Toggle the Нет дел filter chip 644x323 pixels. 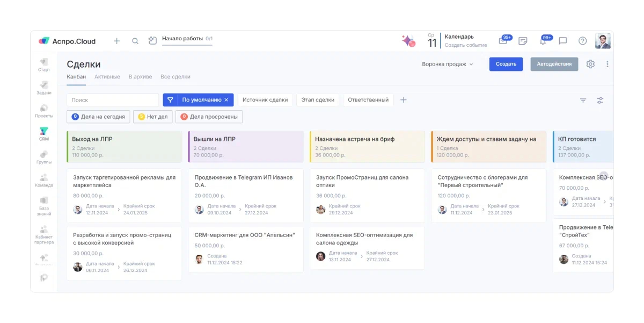click(x=153, y=117)
